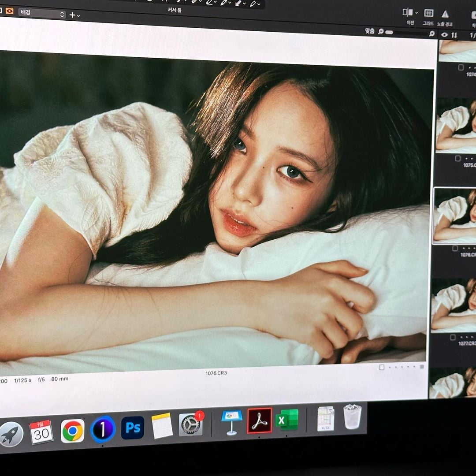Click the 이전 before/after view icon
This screenshot has width=476, height=476.
point(408,13)
